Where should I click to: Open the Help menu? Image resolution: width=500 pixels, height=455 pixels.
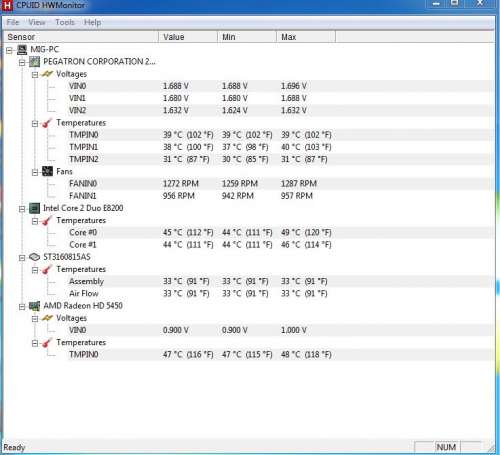pyautogui.click(x=92, y=22)
